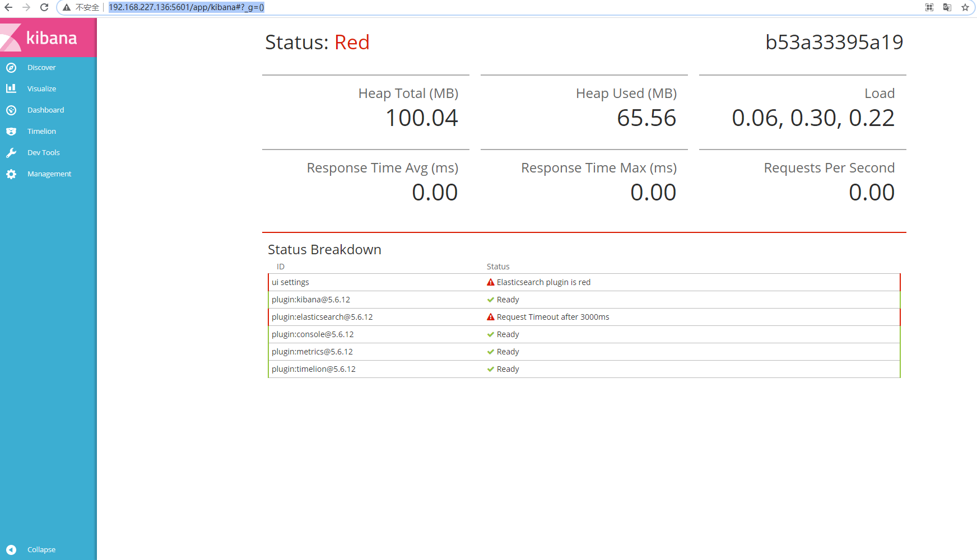Click green check in plugin:metrics row
This screenshot has width=977, height=560.
pos(491,352)
